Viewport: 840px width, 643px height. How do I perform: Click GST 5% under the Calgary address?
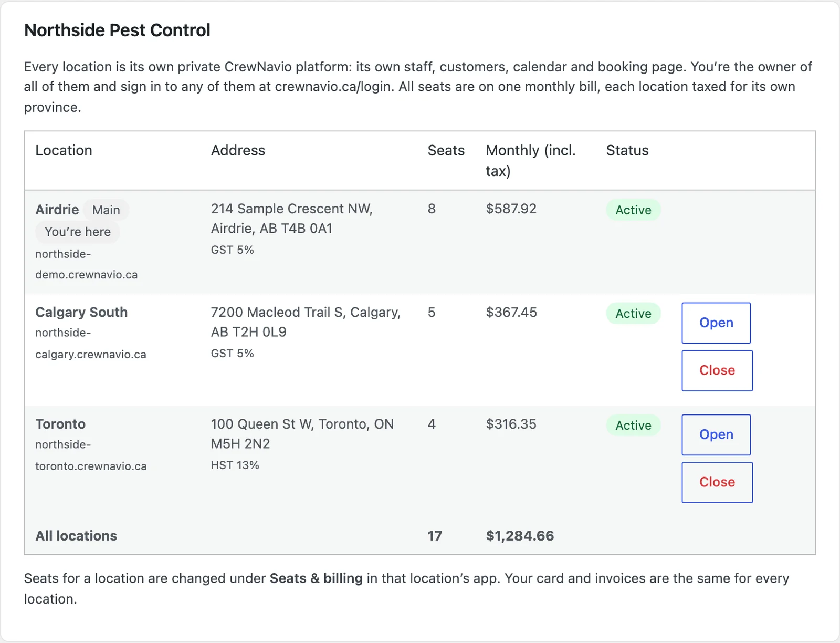232,353
